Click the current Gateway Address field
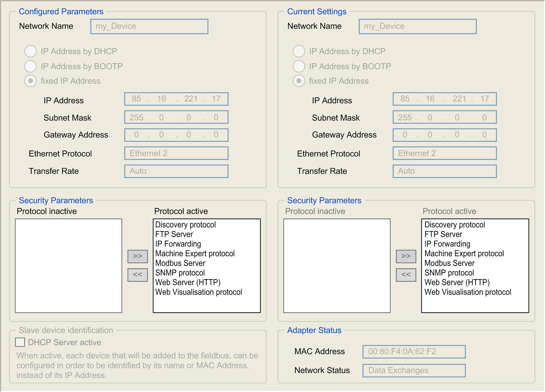The height and width of the screenshot is (392, 545). coord(445,135)
